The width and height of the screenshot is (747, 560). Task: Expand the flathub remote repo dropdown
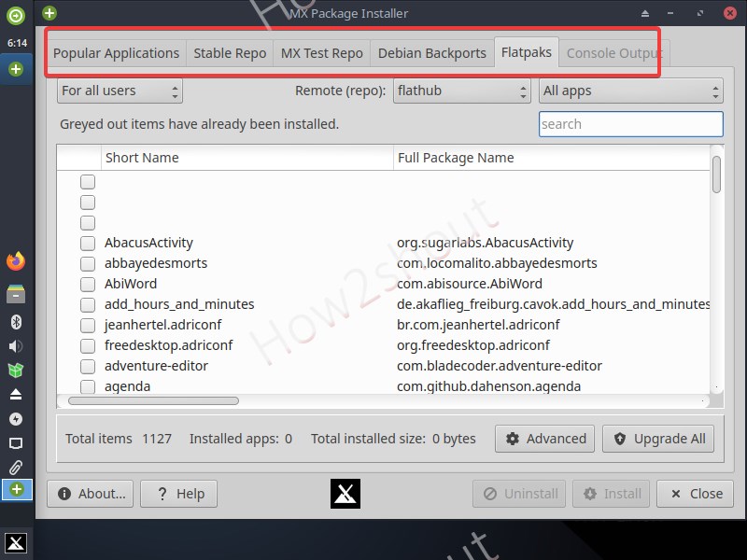460,91
